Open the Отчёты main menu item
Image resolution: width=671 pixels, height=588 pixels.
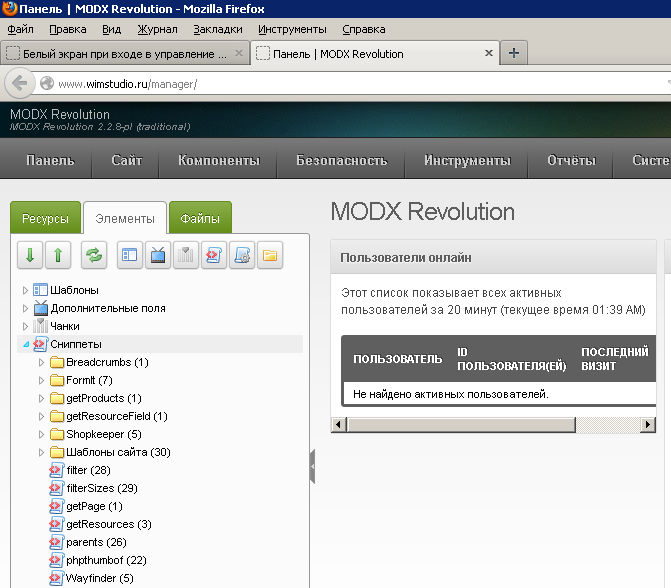pos(571,160)
